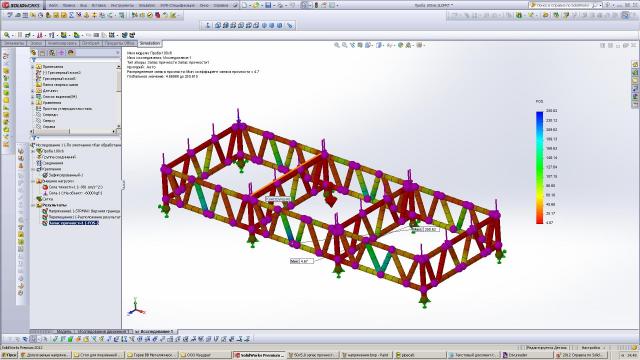The height and width of the screenshot is (360, 640).
Task: Click the Save floppy disk icon
Action: point(268,5)
